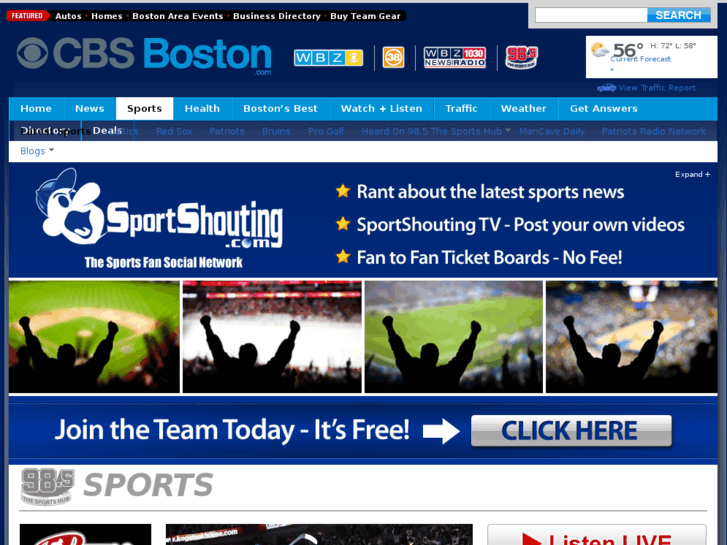Click Join the Team Today banner text
This screenshot has width=727, height=545.
tap(232, 430)
